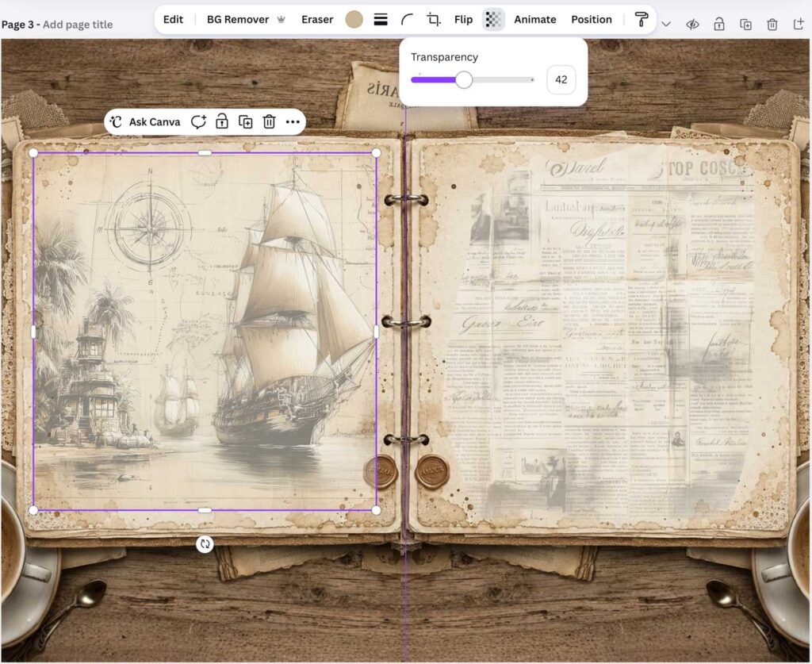Delete page with the top-right trash icon

click(772, 25)
